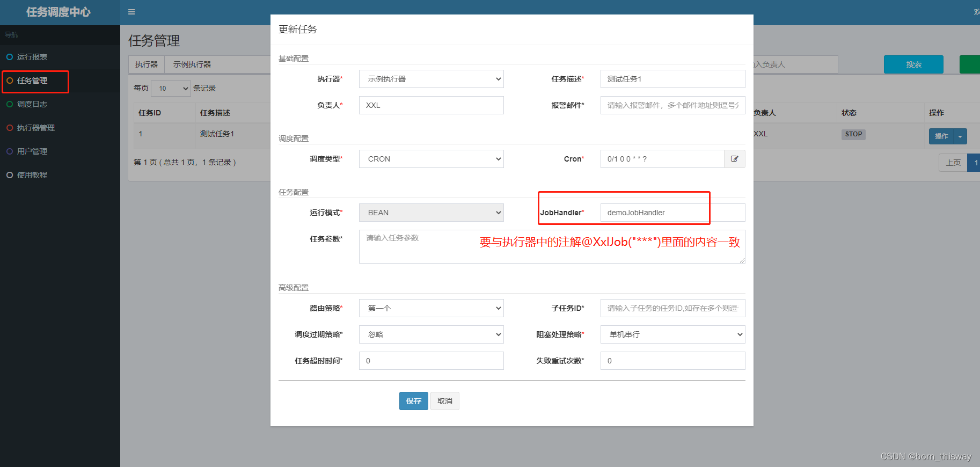Open the Cron expression editor icon
Screen dimensions: 980x467
tap(735, 159)
